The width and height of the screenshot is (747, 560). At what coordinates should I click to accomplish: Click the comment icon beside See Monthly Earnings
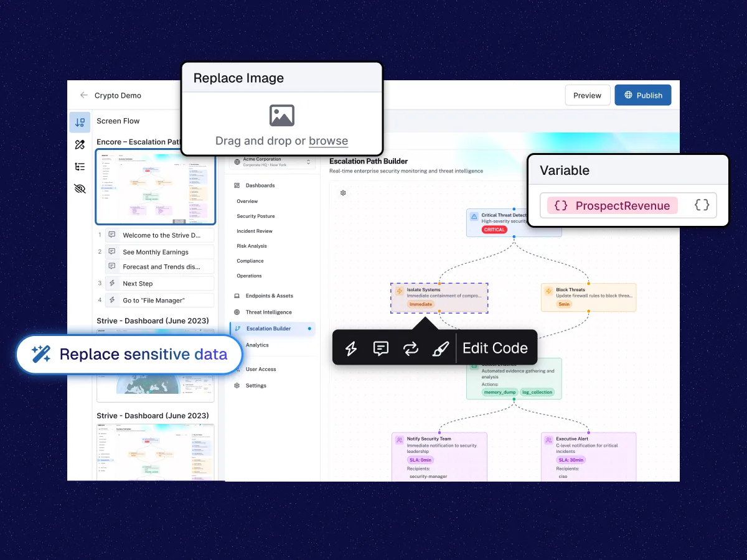coord(112,252)
